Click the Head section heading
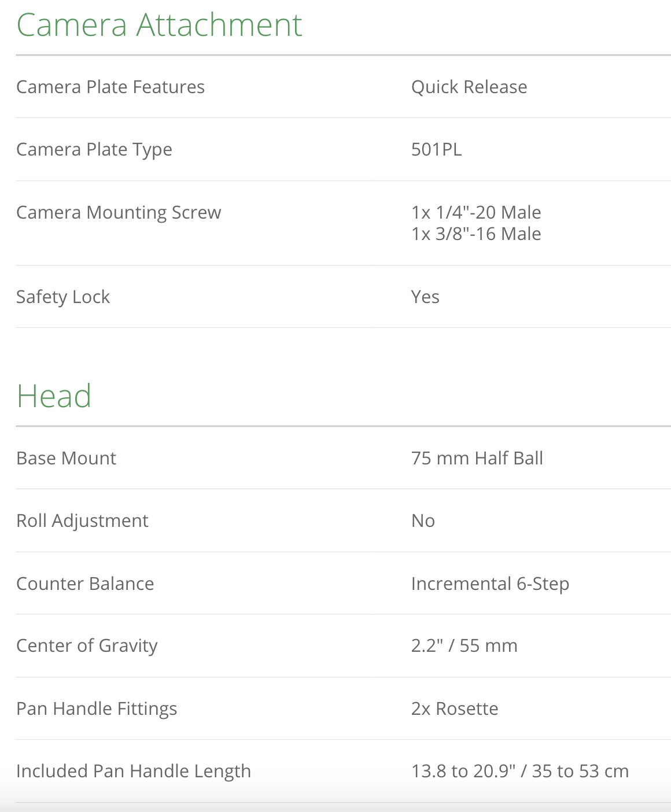This screenshot has width=671, height=812. tap(54, 396)
